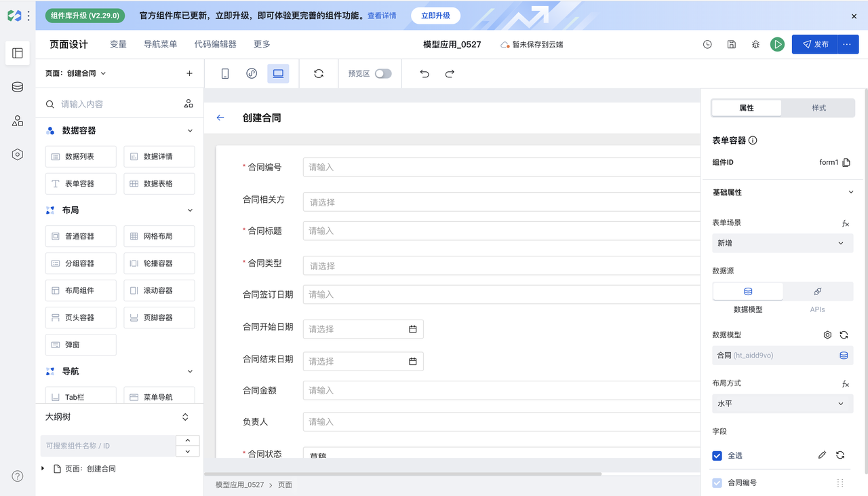Open the 代码编辑器 menu

coord(215,44)
